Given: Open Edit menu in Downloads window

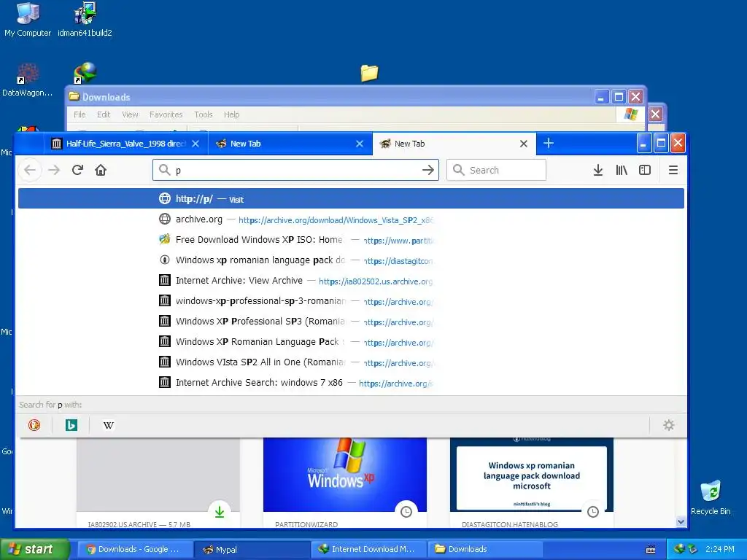Looking at the screenshot, I should coord(104,114).
